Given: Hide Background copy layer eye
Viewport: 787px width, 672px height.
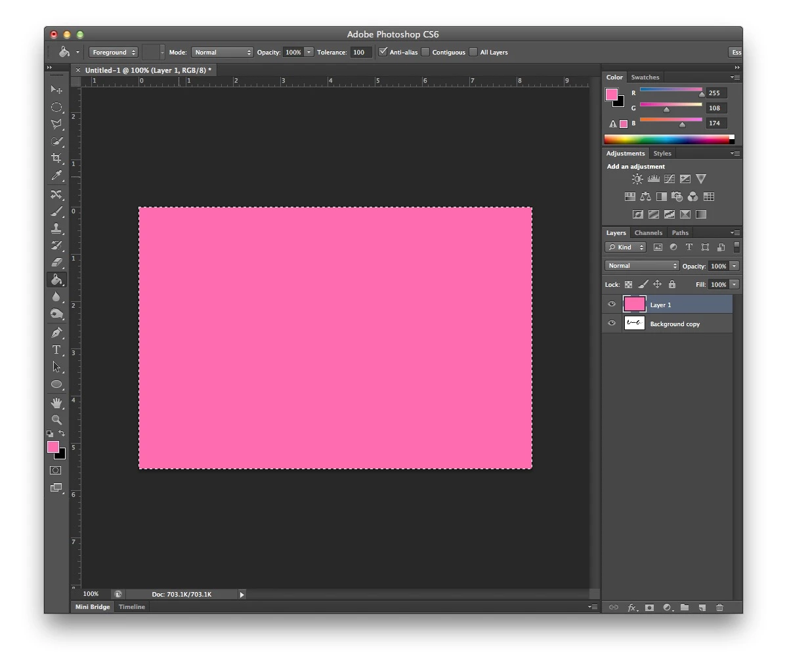Looking at the screenshot, I should coord(611,323).
